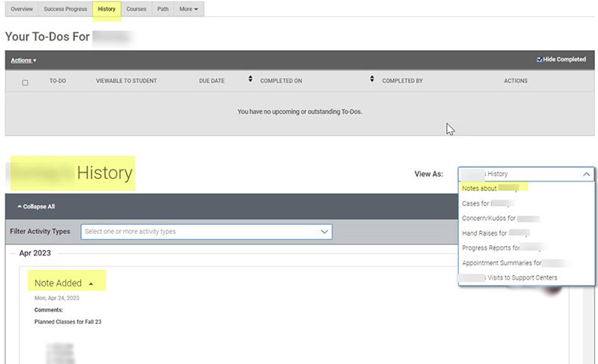The image size is (598, 364).
Task: Switch to the Success Progress tab
Action: [x=65, y=9]
